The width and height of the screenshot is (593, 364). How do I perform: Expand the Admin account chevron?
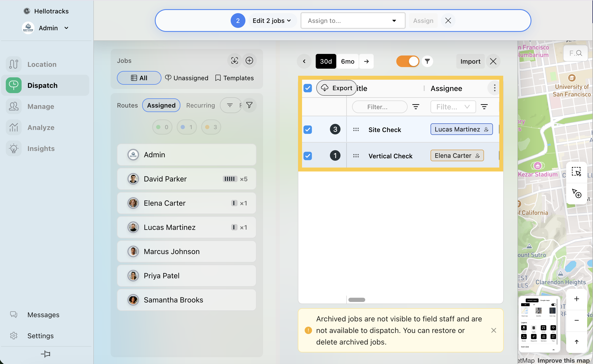click(66, 28)
